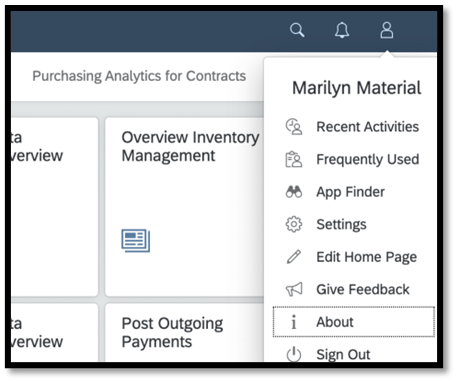Click the Settings gear icon
The width and height of the screenshot is (456, 381).
pyautogui.click(x=294, y=224)
